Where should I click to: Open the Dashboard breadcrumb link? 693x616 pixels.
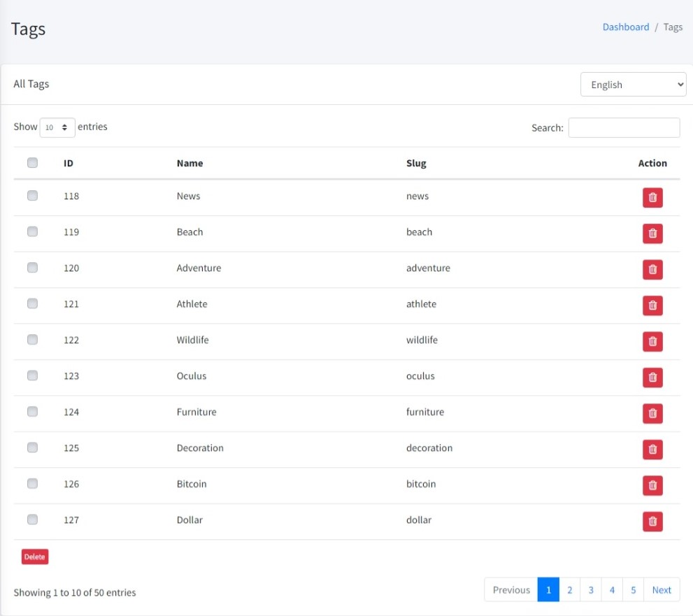(x=626, y=27)
